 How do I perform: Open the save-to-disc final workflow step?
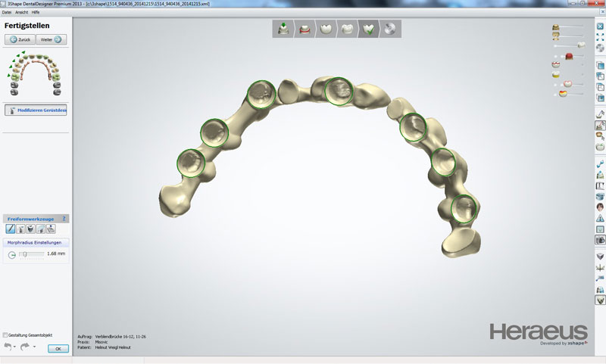[390, 30]
